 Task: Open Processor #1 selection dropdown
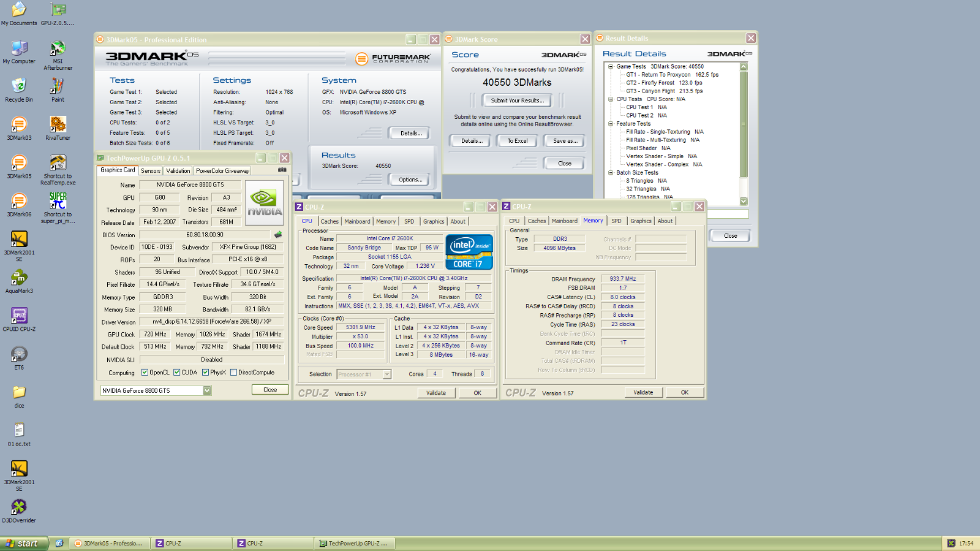click(x=387, y=374)
